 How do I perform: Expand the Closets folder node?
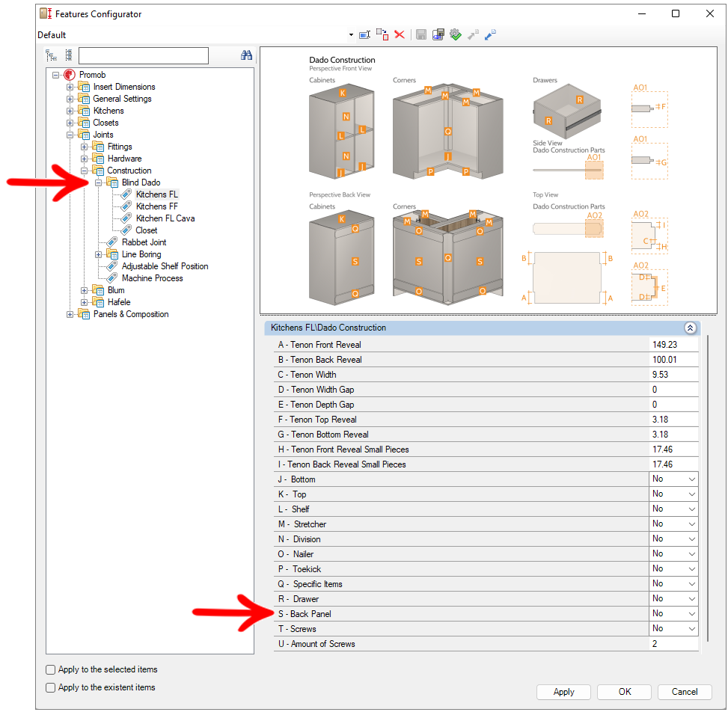click(70, 123)
